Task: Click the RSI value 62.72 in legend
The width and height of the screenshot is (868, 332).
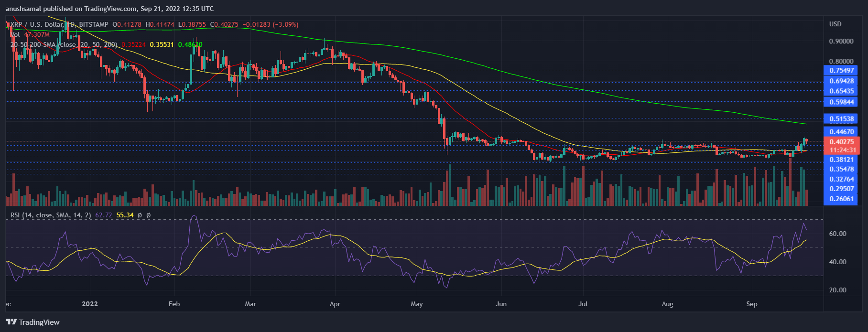Action: [104, 215]
